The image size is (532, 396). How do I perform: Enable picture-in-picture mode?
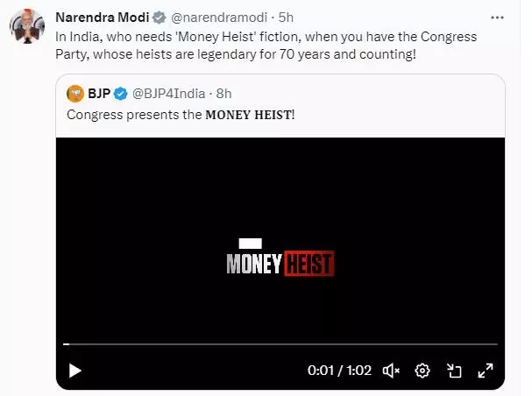click(x=454, y=371)
